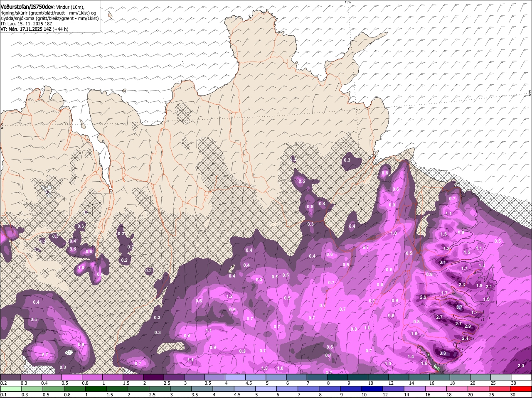
Task: Click the Veðurstofan/IS750dev title text
Action: 27,7
